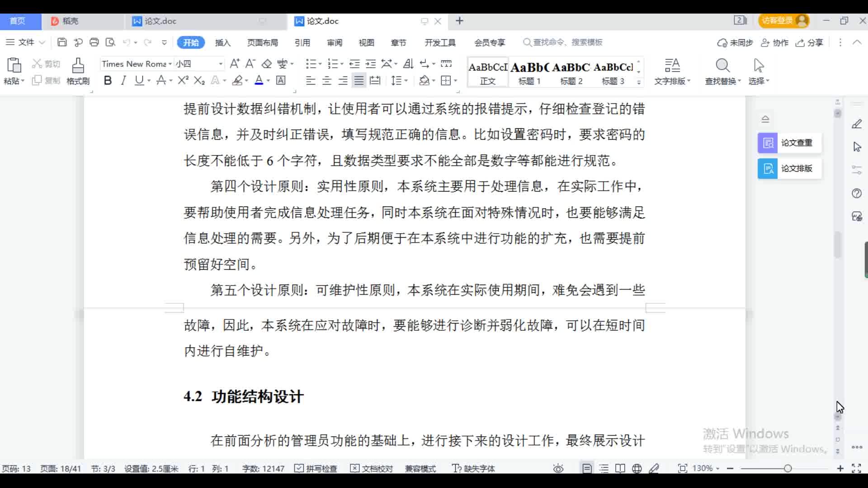Click the eye protection mode icon

coord(558,469)
